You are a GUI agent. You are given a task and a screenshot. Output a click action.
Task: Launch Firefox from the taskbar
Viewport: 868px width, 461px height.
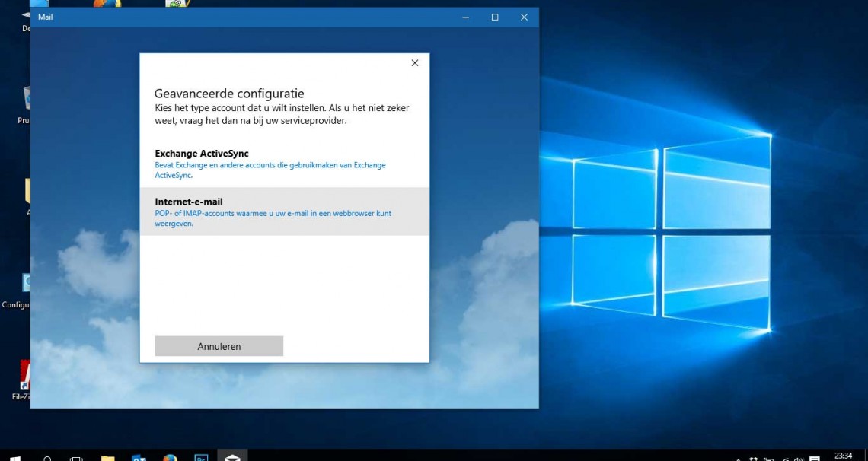click(170, 458)
